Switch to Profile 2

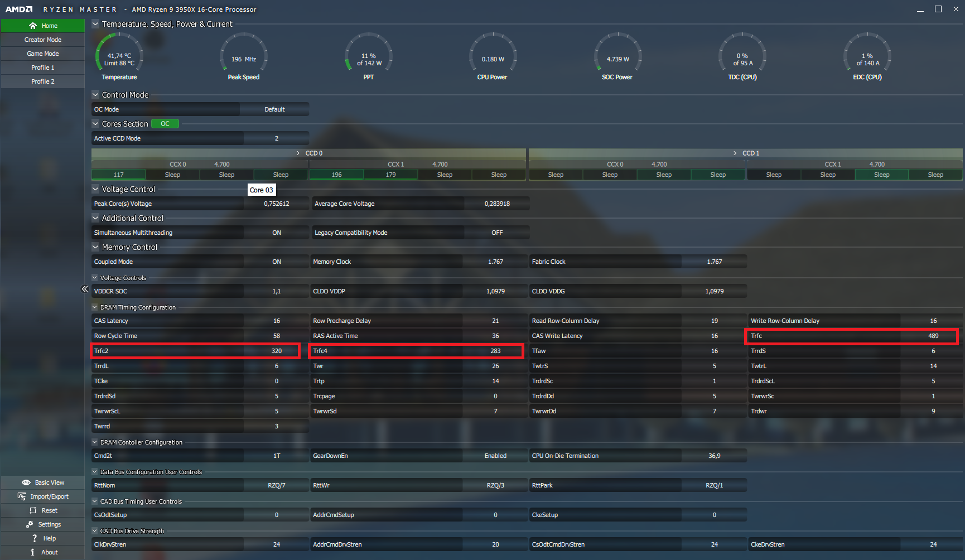point(43,81)
